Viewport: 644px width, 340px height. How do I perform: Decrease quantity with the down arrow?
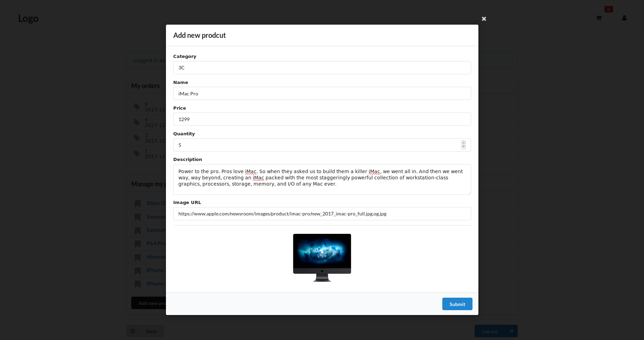click(x=463, y=147)
